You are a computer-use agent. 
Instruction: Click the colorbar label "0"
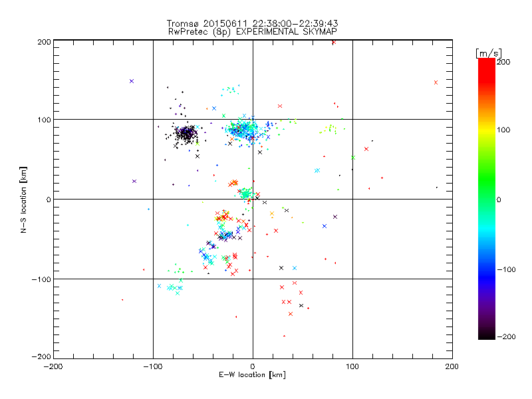coord(499,200)
